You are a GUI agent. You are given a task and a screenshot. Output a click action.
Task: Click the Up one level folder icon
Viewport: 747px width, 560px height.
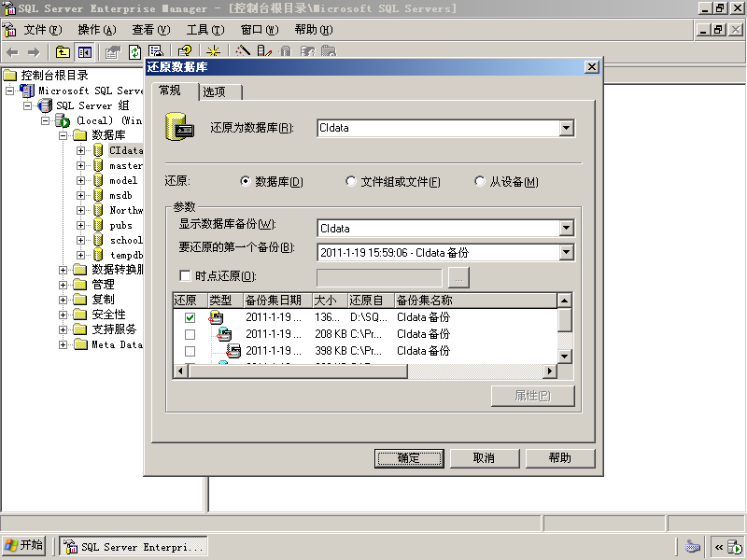(x=63, y=52)
